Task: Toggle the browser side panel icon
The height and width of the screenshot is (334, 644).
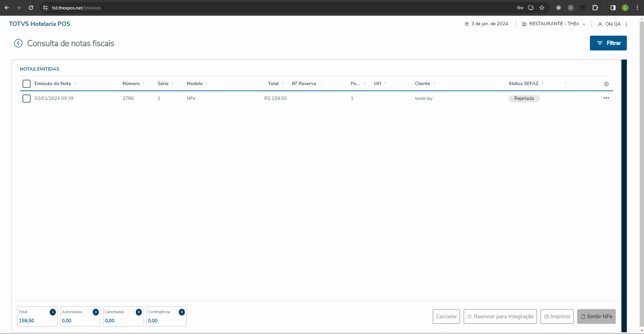Action: tap(613, 8)
